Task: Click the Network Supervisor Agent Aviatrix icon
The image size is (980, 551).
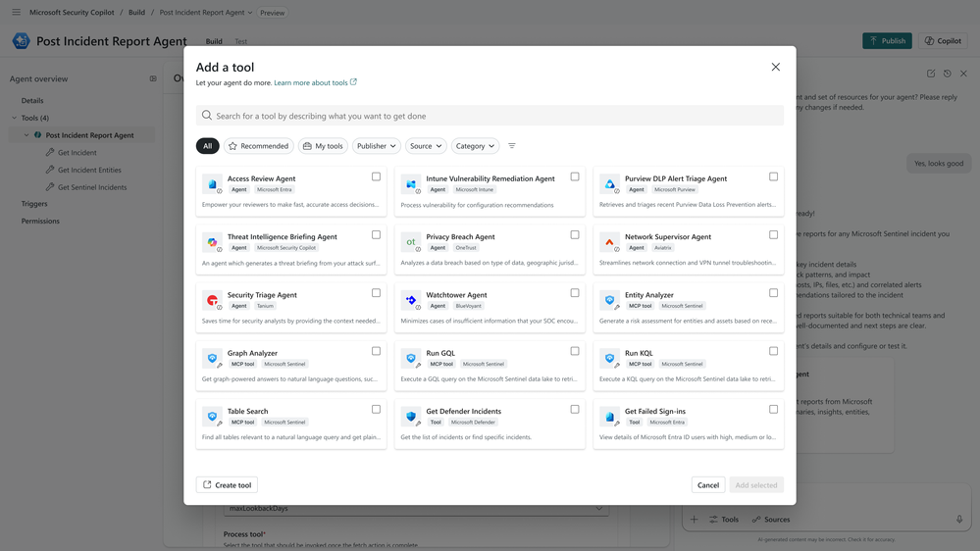Action: pyautogui.click(x=610, y=242)
